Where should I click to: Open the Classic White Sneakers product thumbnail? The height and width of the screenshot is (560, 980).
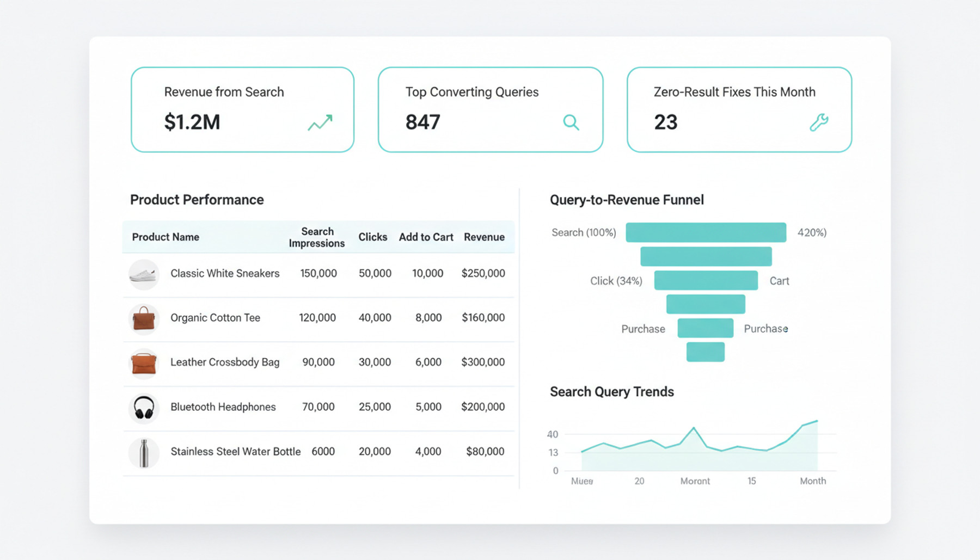pos(144,274)
